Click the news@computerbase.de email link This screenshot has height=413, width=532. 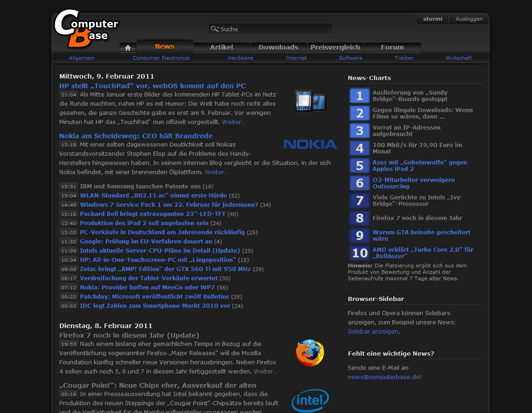[x=384, y=377]
